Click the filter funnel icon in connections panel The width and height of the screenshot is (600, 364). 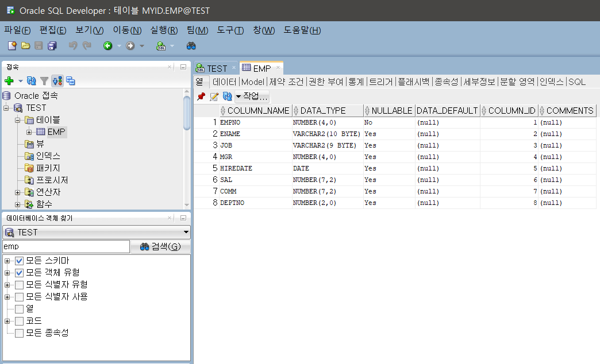coord(44,81)
